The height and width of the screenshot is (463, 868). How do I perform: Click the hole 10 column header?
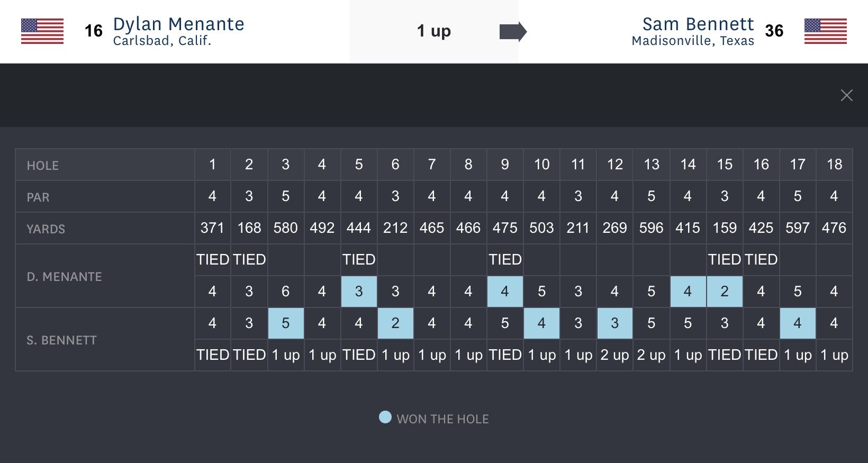[x=541, y=165]
